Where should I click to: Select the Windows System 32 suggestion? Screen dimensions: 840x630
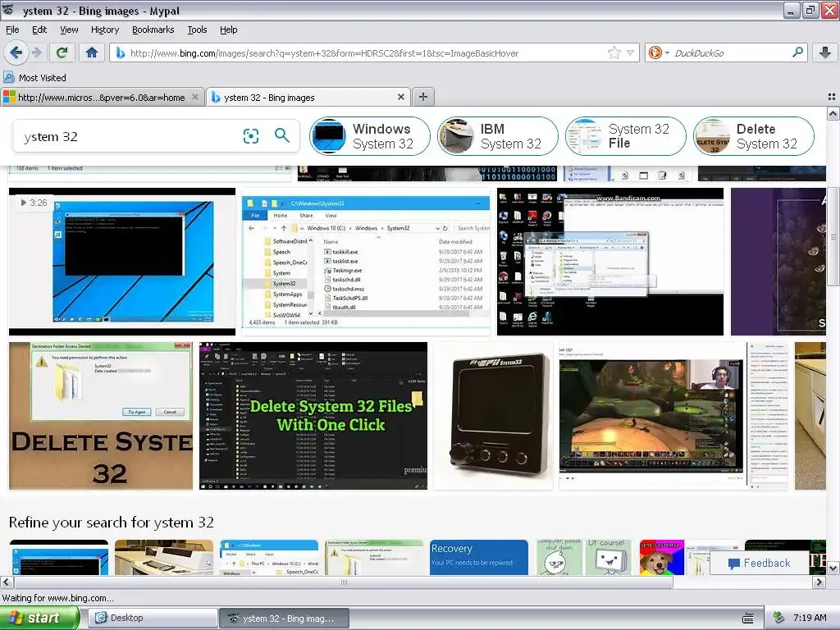(370, 136)
